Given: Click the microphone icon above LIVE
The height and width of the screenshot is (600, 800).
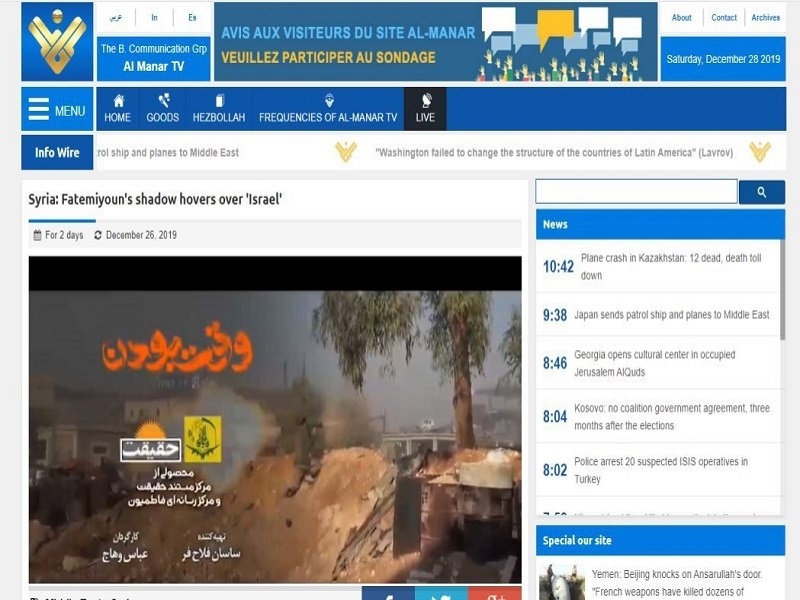Looking at the screenshot, I should 426,100.
